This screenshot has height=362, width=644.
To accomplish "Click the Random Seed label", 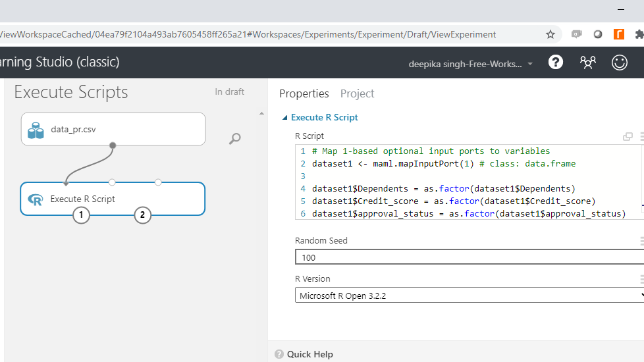I will tap(321, 240).
